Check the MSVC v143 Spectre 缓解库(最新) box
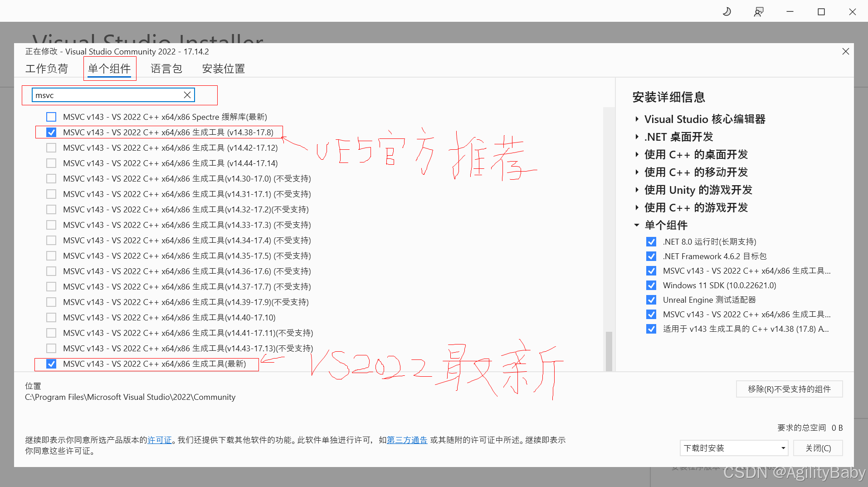 51,117
